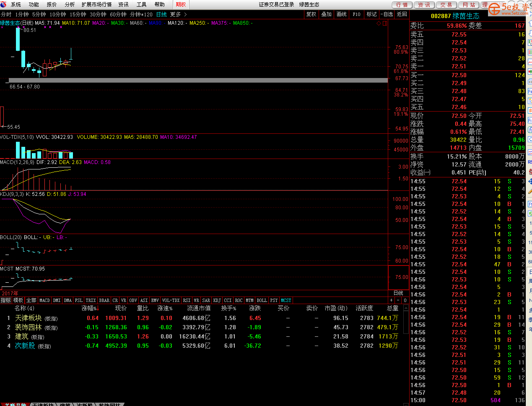Click the 返回 back button
Image resolution: width=532 pixels, height=406 pixels.
coord(402,14)
